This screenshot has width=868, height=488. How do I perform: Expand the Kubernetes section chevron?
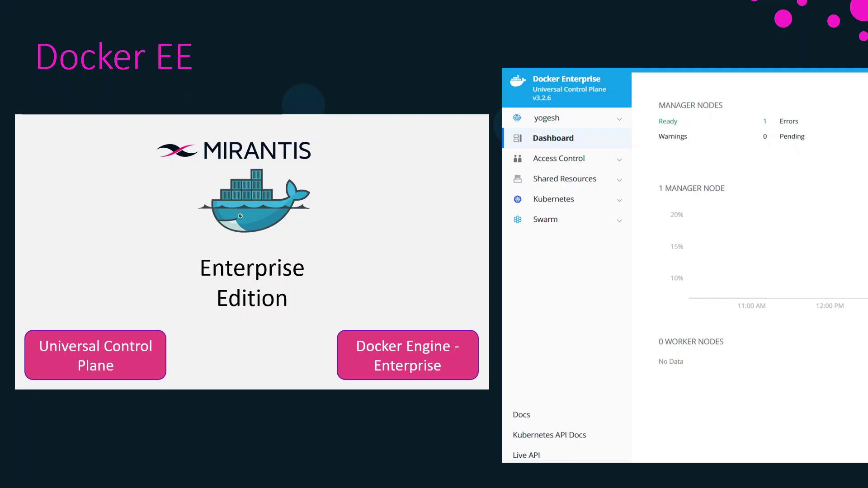click(x=619, y=200)
